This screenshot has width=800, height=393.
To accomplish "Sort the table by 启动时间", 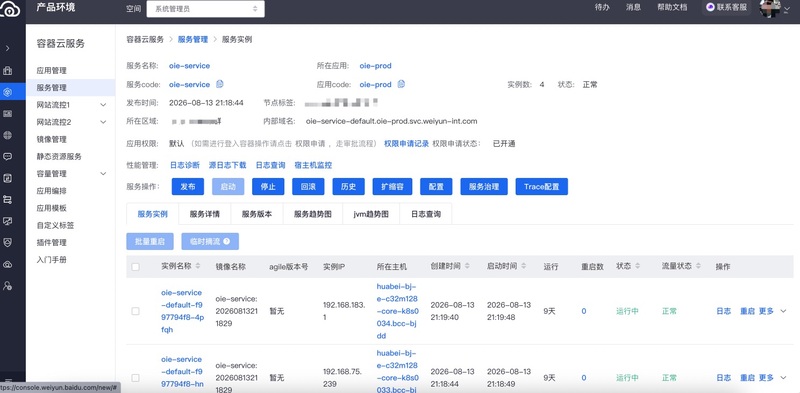I will pyautogui.click(x=523, y=266).
